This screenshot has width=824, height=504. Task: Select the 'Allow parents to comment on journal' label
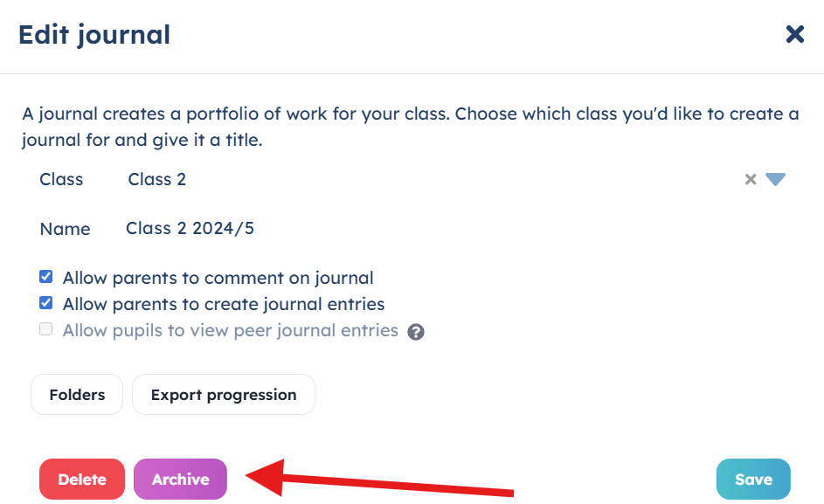click(x=218, y=278)
